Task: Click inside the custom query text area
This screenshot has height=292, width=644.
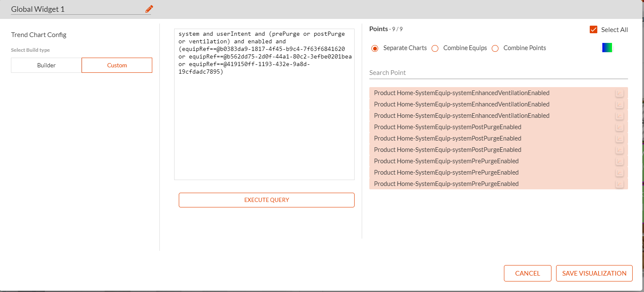Action: 264,104
